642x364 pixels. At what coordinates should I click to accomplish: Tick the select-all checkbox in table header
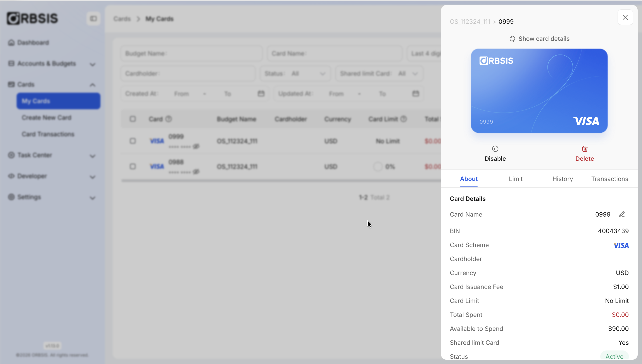click(133, 119)
